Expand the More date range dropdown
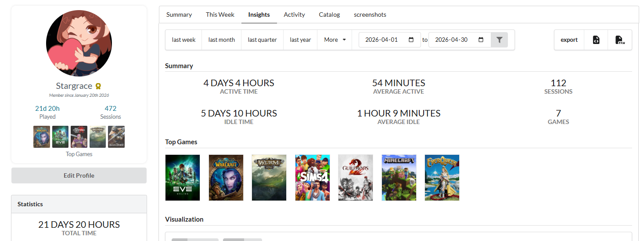 pos(335,40)
